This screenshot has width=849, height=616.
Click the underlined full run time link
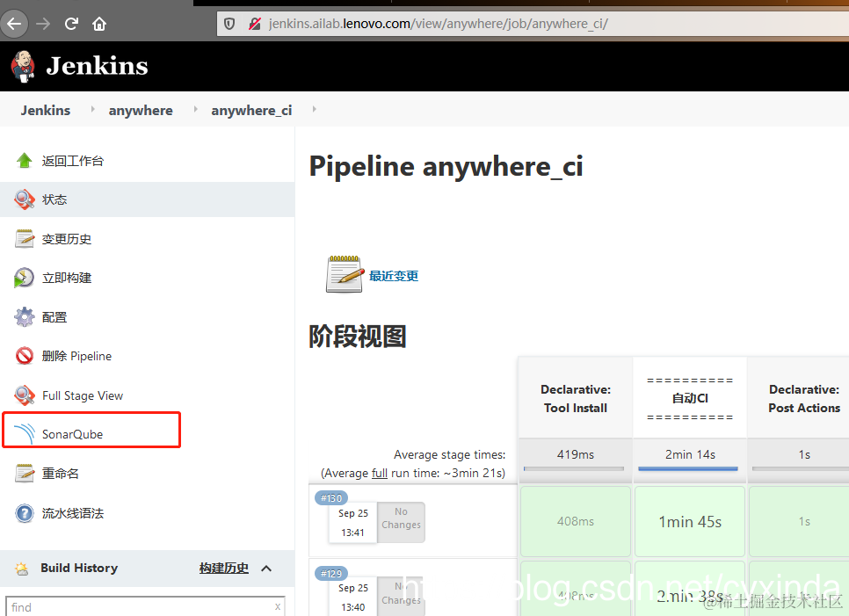[380, 473]
